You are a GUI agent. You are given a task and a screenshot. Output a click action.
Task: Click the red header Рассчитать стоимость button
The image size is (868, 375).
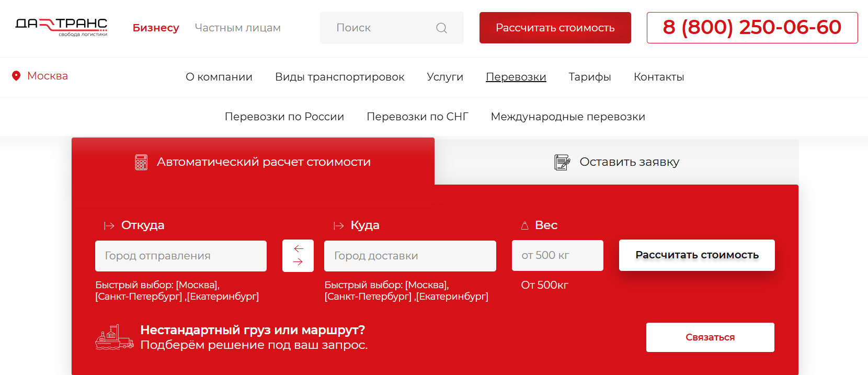coord(555,28)
